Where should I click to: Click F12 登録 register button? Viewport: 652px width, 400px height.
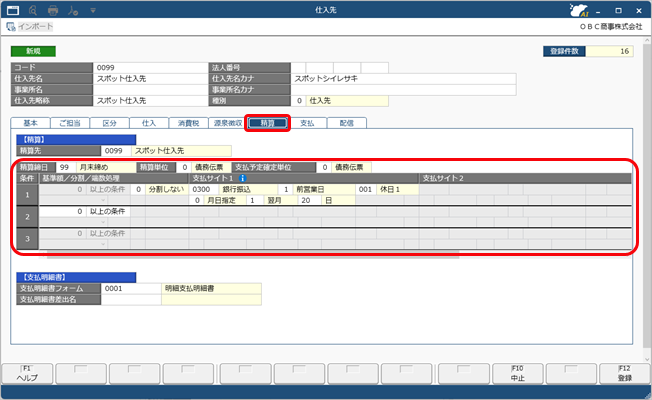[625, 373]
